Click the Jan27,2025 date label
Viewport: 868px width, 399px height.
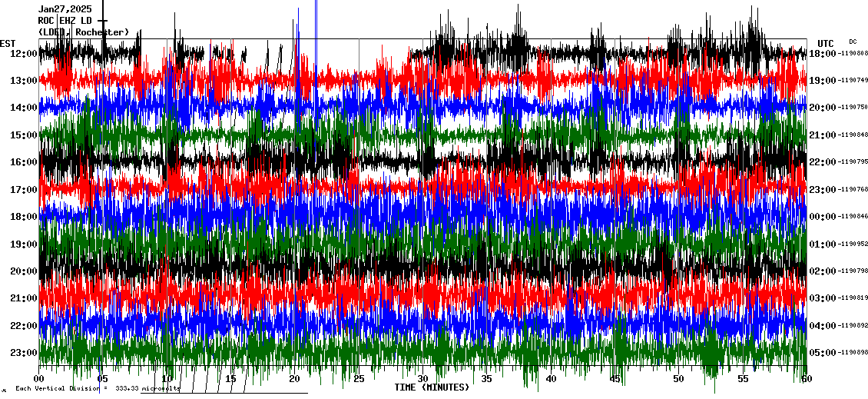pyautogui.click(x=65, y=8)
